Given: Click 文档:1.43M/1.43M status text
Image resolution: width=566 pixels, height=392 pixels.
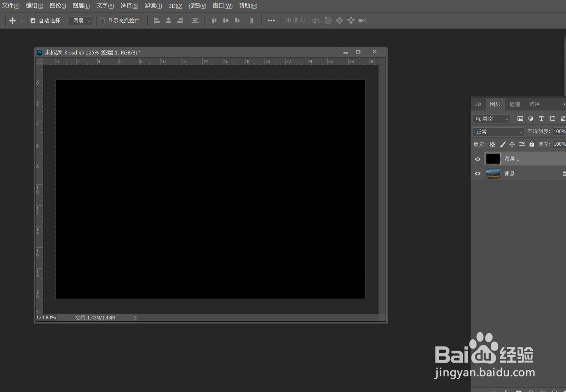Looking at the screenshot, I should point(95,318).
